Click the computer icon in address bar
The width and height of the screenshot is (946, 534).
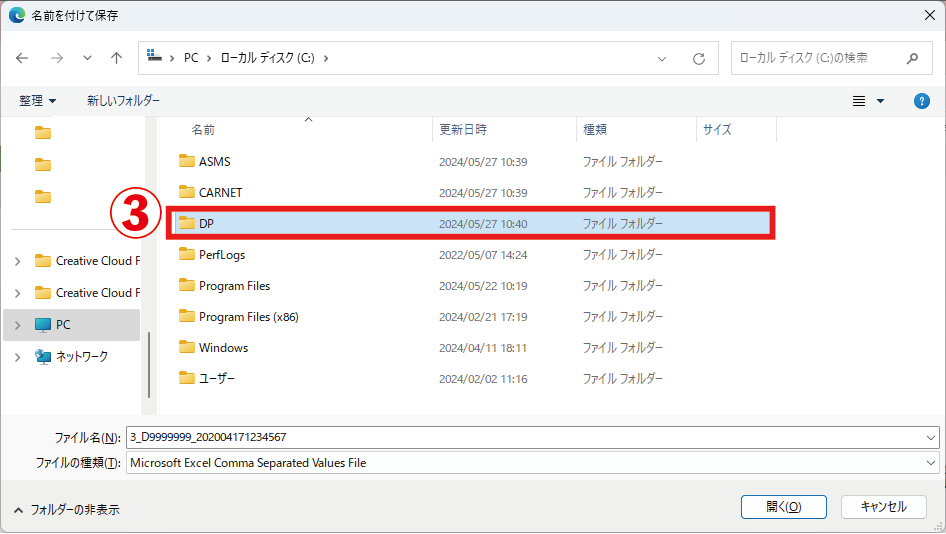(x=154, y=56)
